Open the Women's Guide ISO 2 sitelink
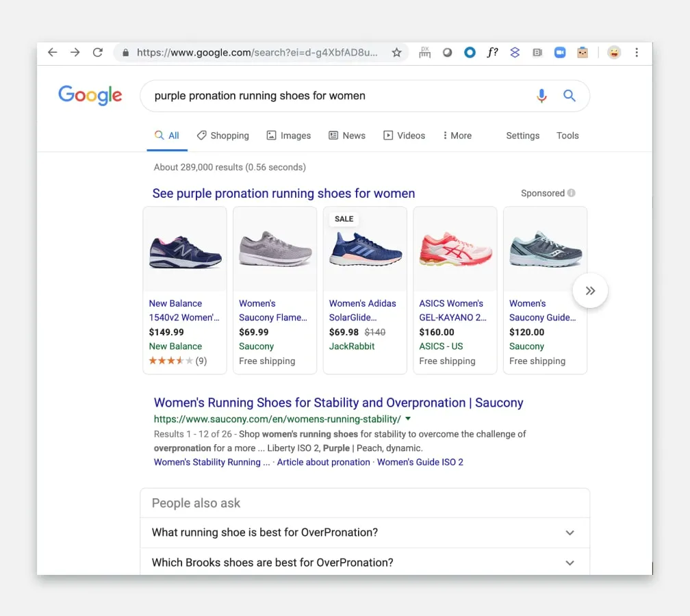 point(420,462)
